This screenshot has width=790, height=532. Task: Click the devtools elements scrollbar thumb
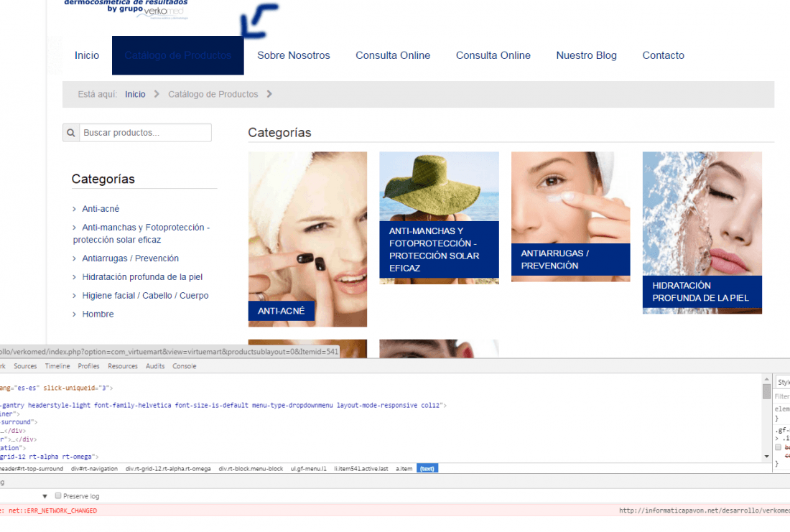767,391
